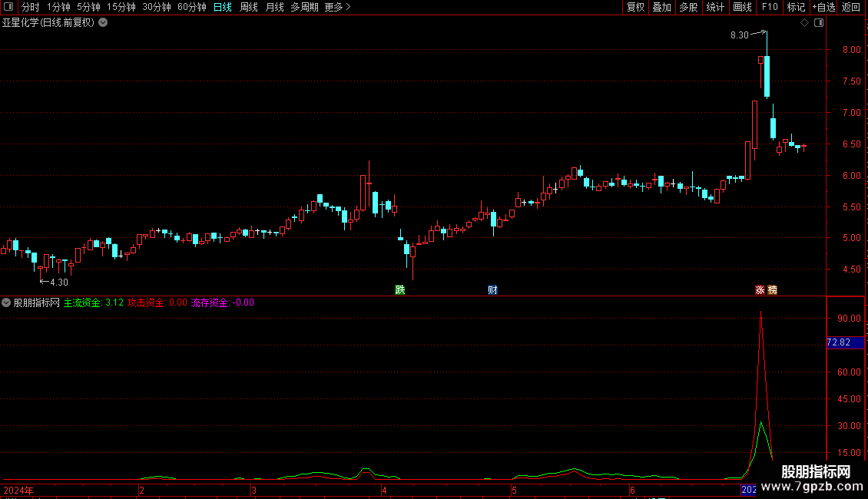This screenshot has width=868, height=499.
Task: Click month 4 on the time axis
Action: 383,490
